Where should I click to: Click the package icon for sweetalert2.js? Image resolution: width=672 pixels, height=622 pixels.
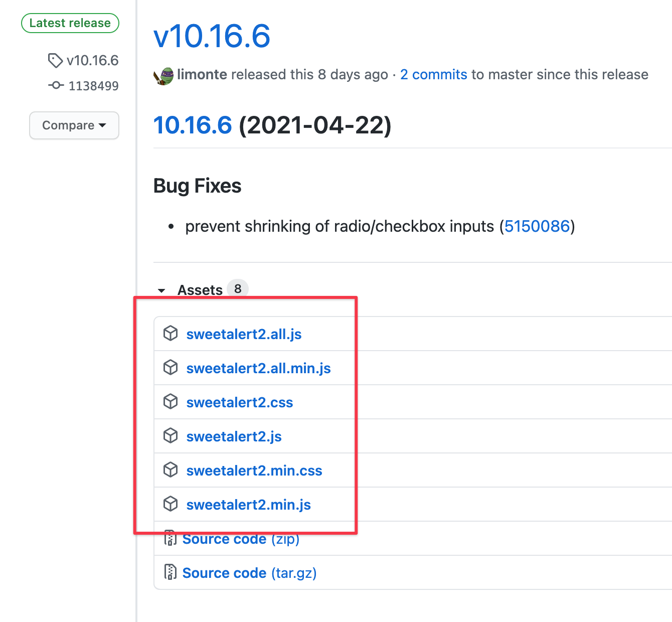pos(171,435)
